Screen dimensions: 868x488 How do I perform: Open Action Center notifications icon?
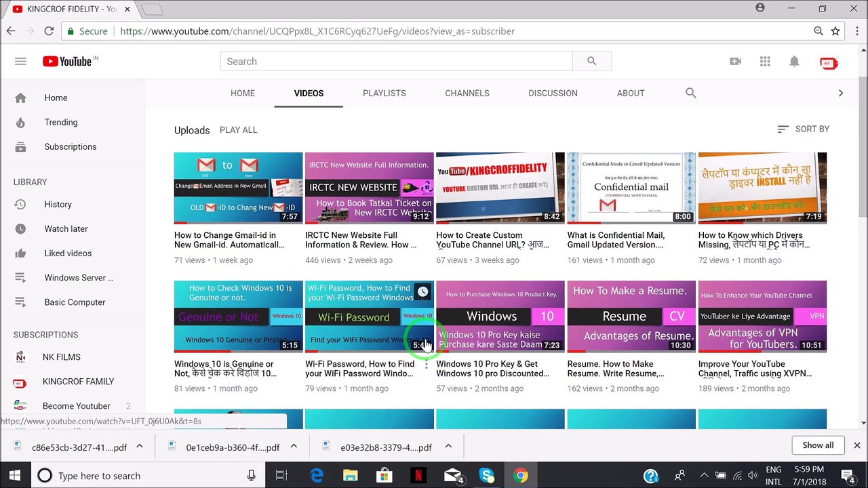847,475
